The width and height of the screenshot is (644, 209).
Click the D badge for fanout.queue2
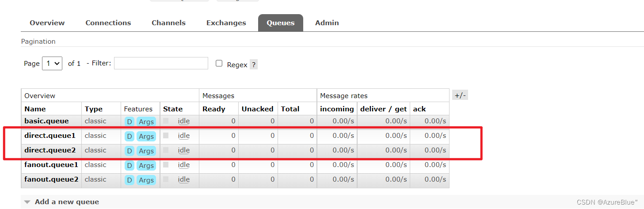pyautogui.click(x=130, y=180)
